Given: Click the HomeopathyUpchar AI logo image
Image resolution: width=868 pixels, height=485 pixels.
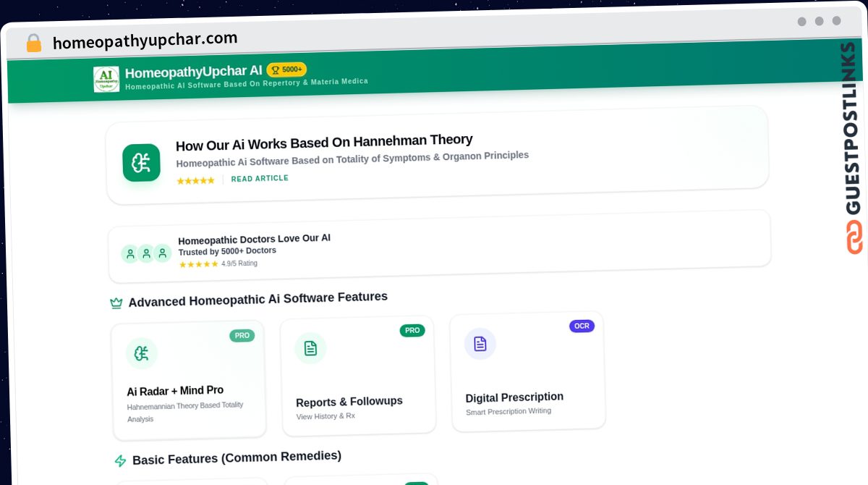Looking at the screenshot, I should [x=106, y=79].
